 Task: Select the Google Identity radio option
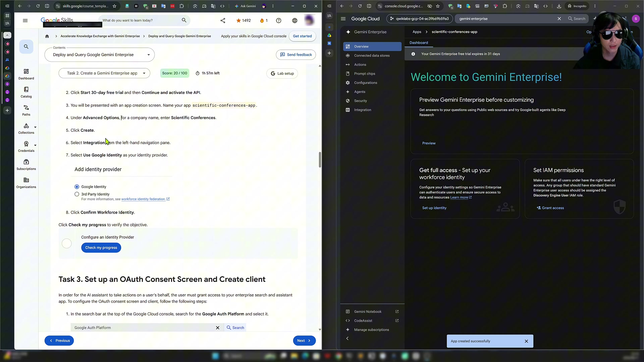[x=77, y=187]
